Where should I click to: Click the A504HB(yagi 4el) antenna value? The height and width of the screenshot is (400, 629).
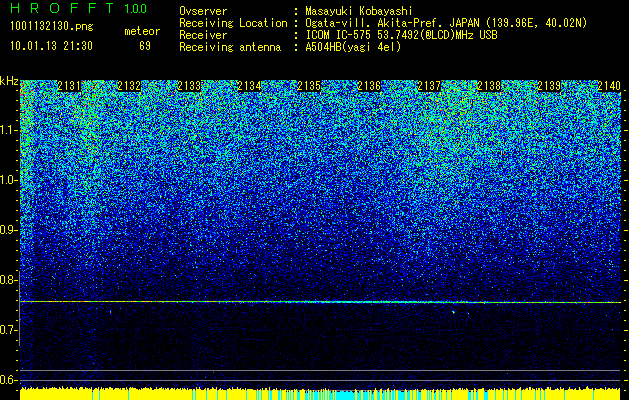point(353,47)
